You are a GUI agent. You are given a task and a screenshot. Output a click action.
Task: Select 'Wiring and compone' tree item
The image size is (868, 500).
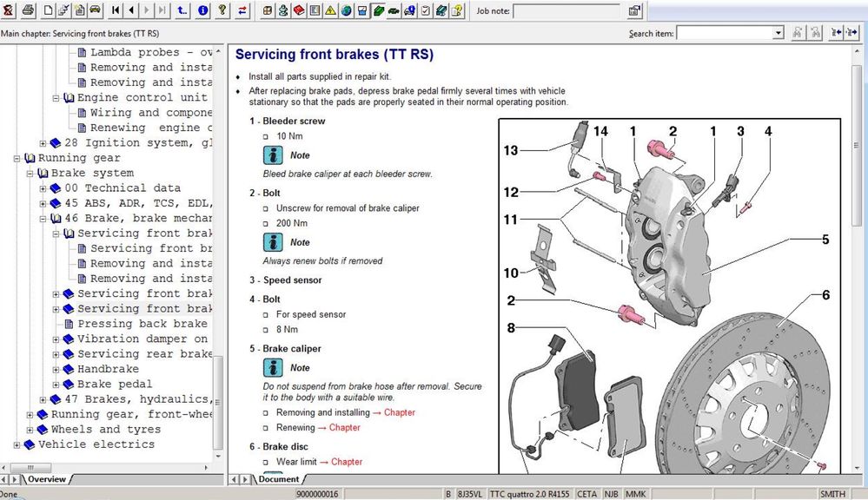[x=150, y=113]
